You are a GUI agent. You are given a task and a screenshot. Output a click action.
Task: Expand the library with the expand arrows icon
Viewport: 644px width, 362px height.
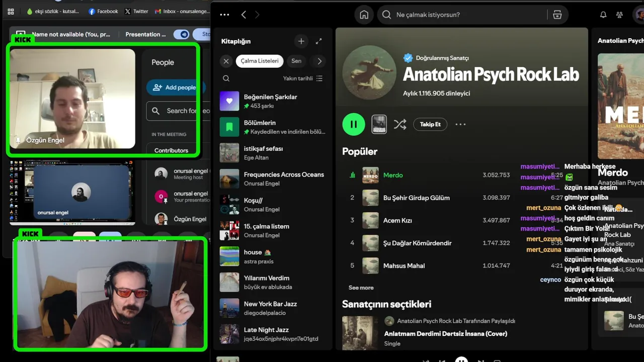coord(318,41)
